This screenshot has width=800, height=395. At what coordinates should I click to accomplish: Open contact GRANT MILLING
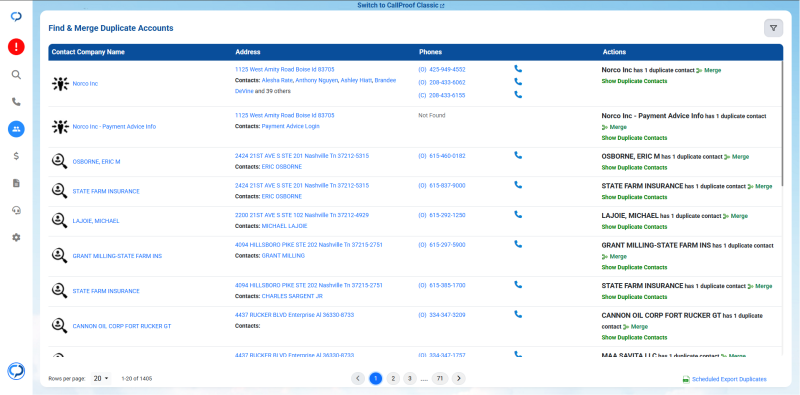(x=283, y=256)
